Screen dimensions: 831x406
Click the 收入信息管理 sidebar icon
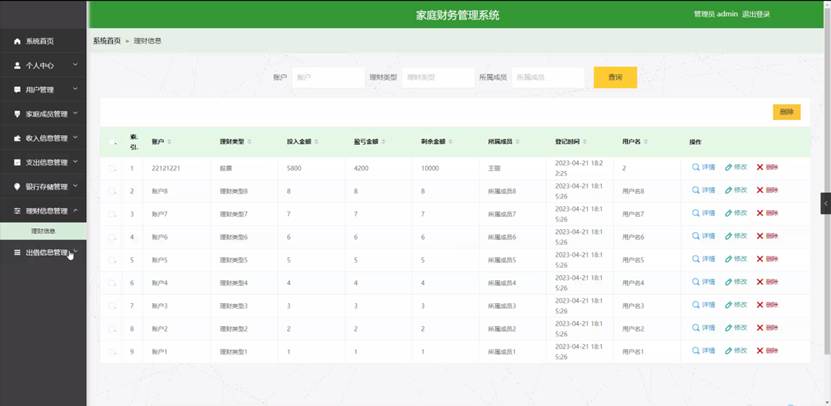pyautogui.click(x=17, y=138)
